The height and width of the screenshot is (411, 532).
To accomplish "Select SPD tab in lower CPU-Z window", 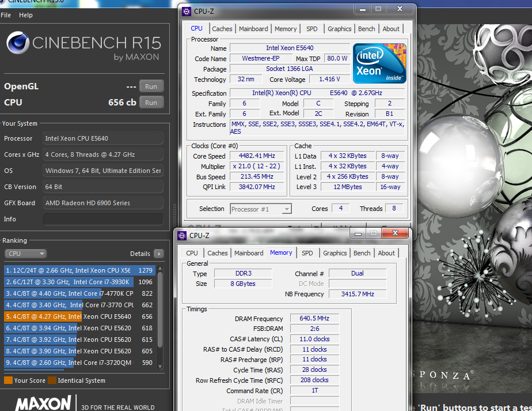I will (x=307, y=253).
